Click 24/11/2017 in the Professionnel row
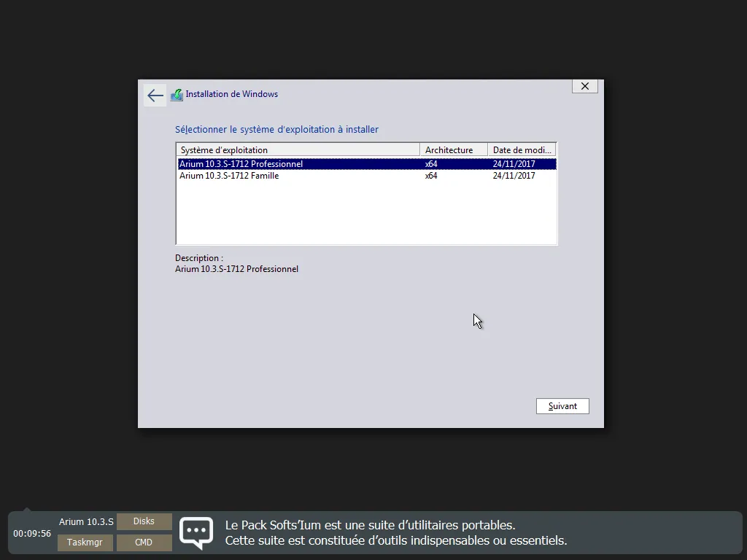Viewport: 747px width, 560px height. pyautogui.click(x=514, y=164)
